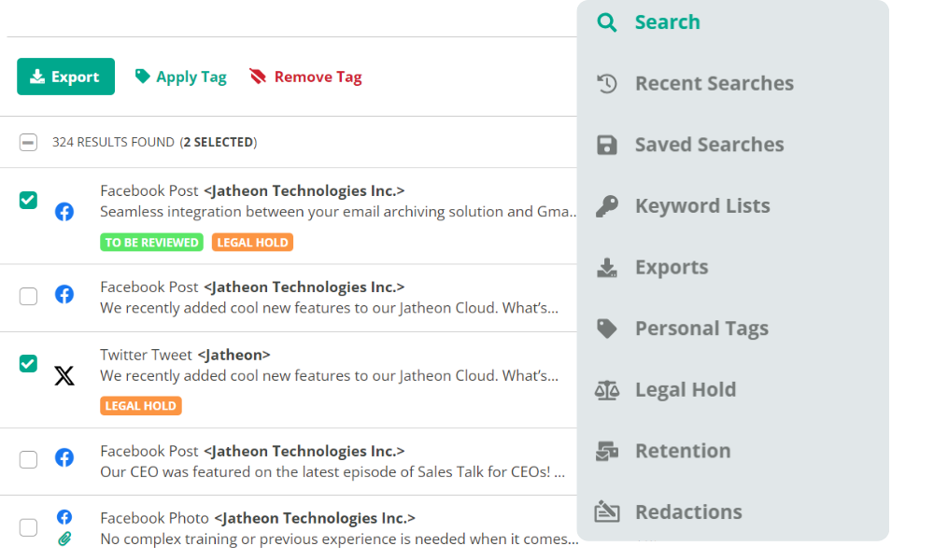Uncheck the Twitter Tweet Jatheon checkbox

click(28, 363)
